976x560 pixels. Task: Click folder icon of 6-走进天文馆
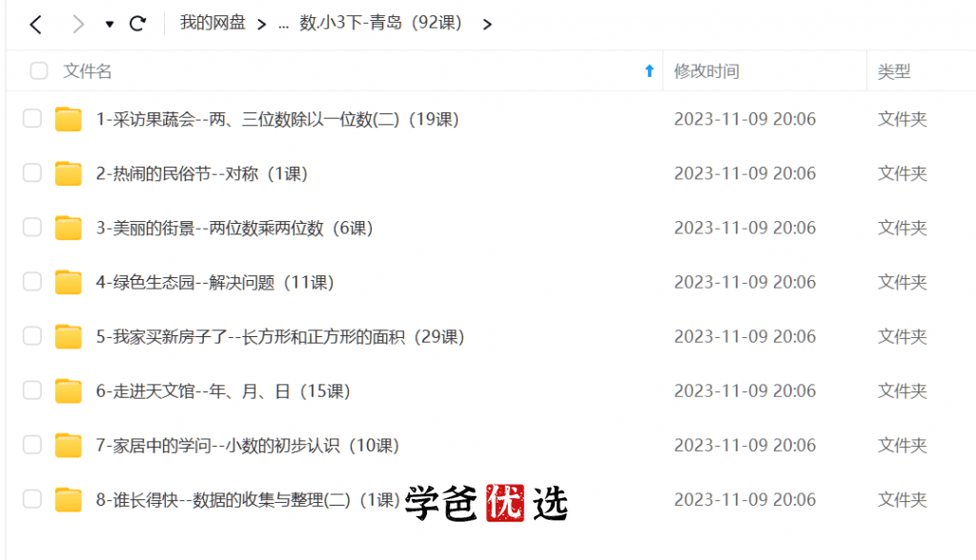[69, 390]
